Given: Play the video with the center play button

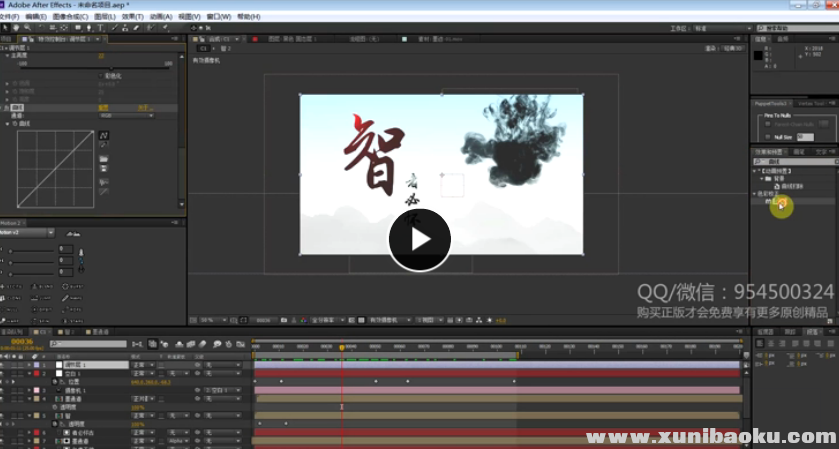Looking at the screenshot, I should 419,240.
